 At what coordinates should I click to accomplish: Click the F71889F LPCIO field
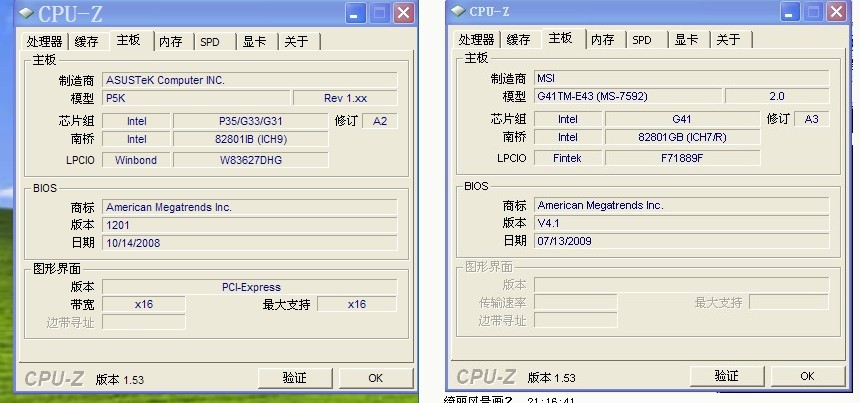tap(682, 158)
